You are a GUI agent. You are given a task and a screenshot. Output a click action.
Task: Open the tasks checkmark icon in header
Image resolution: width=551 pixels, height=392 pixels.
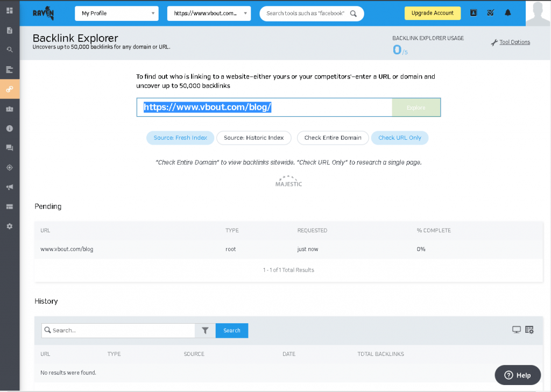[x=491, y=13]
